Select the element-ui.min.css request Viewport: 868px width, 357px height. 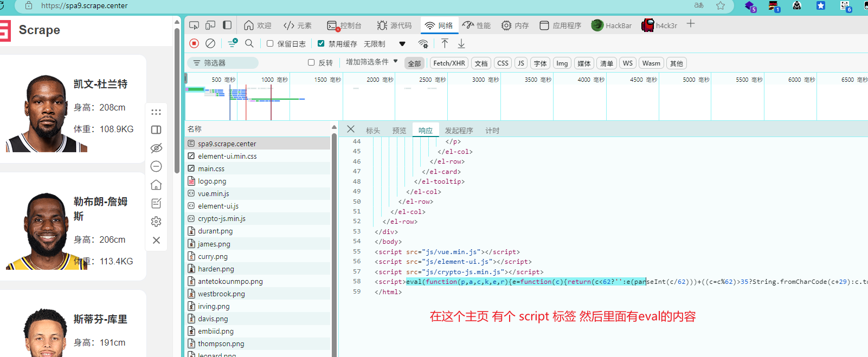258,156
